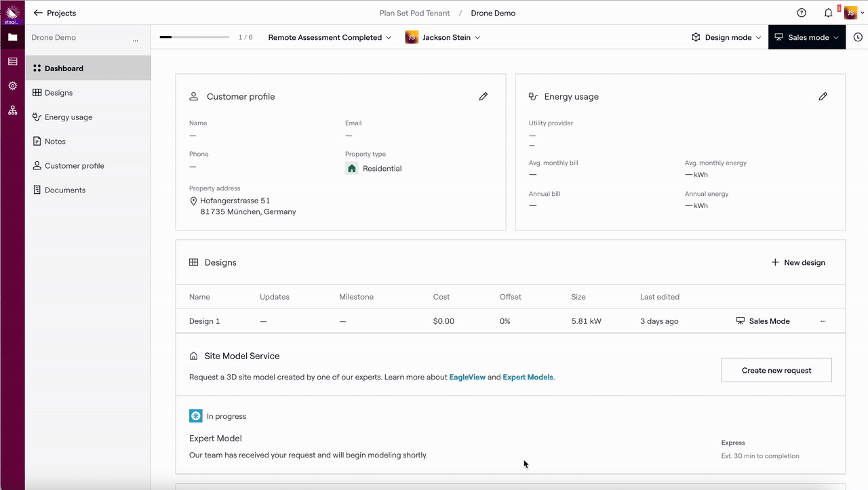
Task: Open Jackson Stein assignee dropdown
Action: [443, 37]
